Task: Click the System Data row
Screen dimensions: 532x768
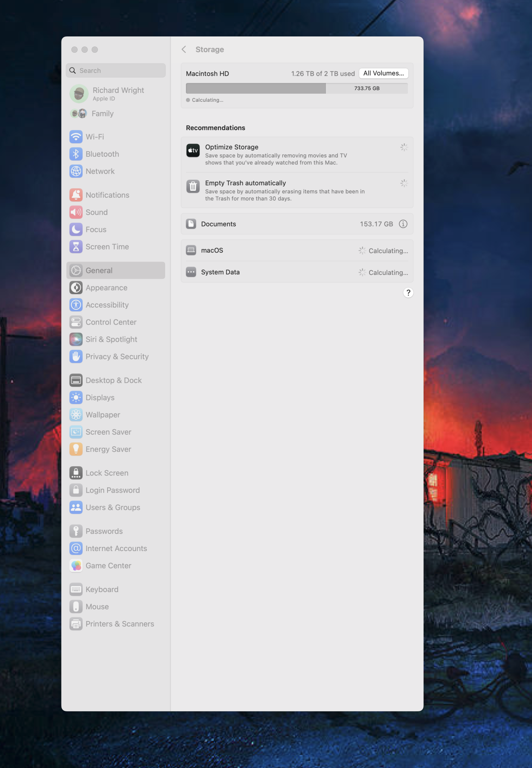Action: [297, 272]
